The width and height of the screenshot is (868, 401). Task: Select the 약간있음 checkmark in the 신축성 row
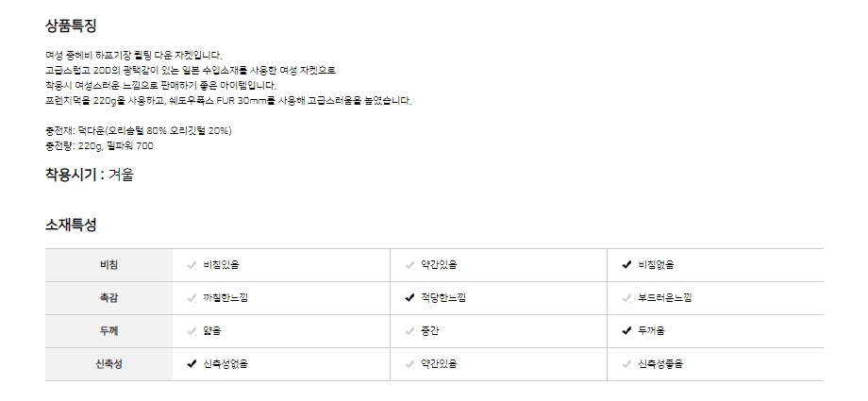[x=409, y=364]
